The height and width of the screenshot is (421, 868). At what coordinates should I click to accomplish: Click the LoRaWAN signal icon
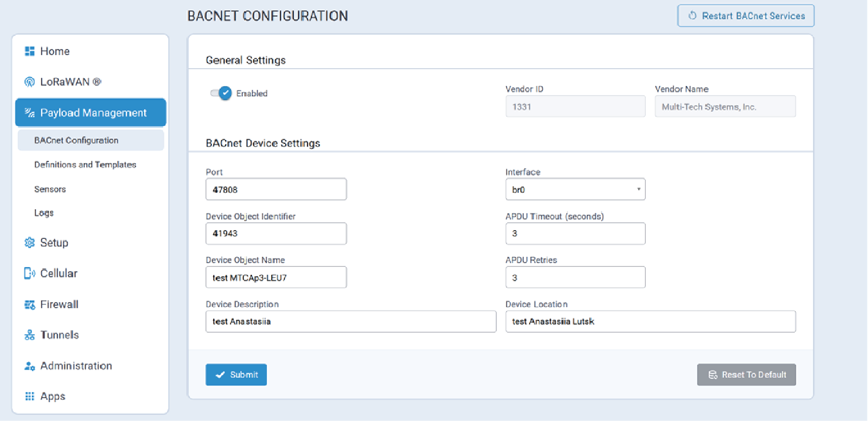click(30, 82)
